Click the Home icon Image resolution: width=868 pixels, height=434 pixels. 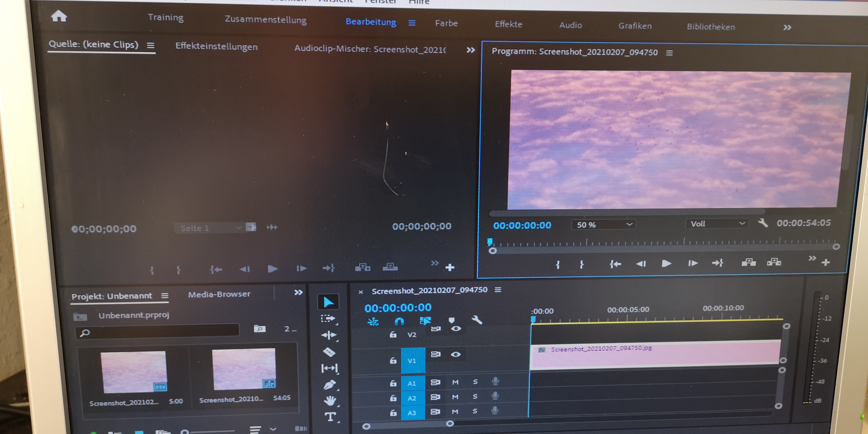(x=59, y=16)
